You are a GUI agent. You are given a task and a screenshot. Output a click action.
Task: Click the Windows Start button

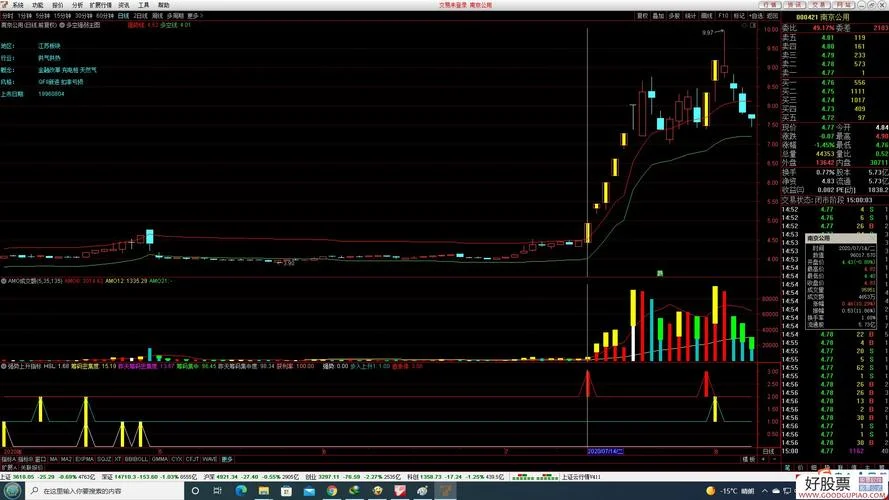click(13, 490)
